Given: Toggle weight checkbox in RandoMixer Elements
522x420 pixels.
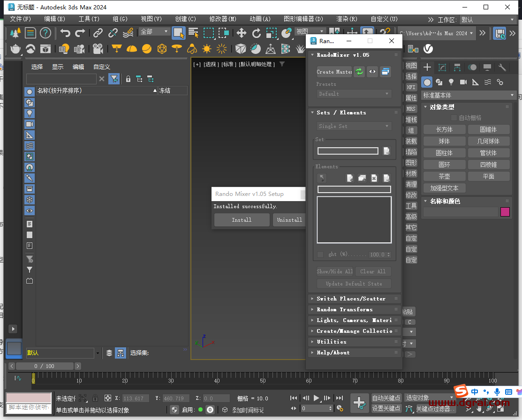Looking at the screenshot, I should (320, 254).
